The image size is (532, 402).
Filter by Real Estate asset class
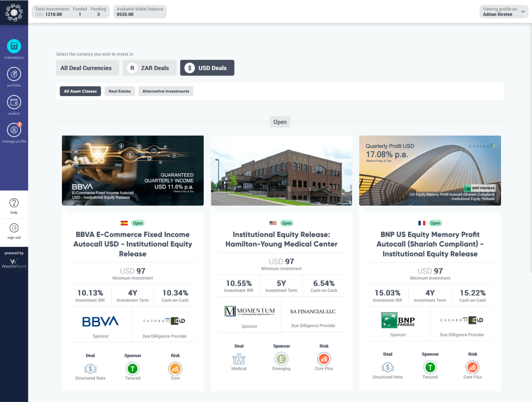pyautogui.click(x=120, y=91)
